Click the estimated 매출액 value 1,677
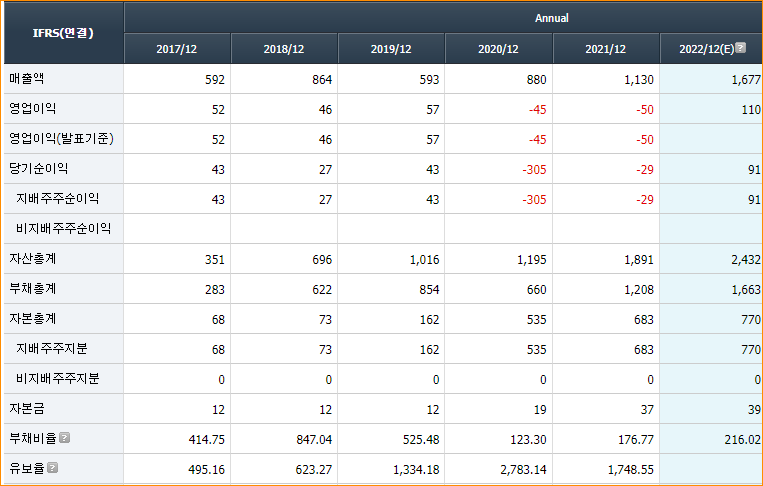Image resolution: width=763 pixels, height=486 pixels. point(746,80)
